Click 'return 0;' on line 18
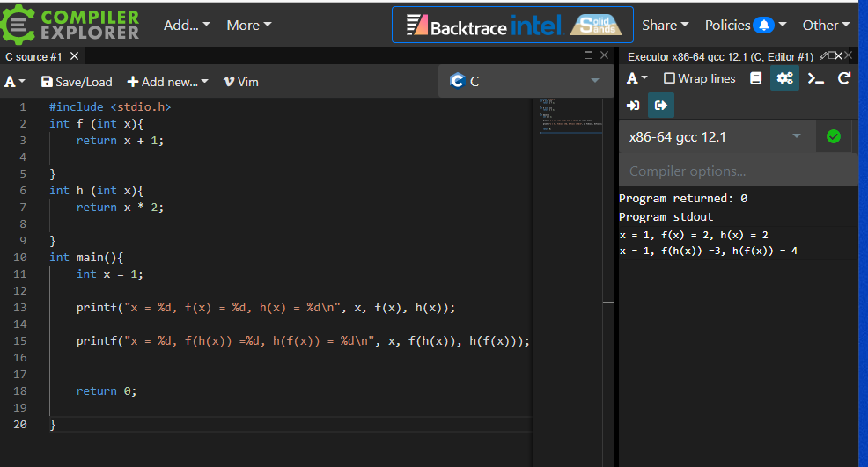868x467 pixels. (107, 391)
